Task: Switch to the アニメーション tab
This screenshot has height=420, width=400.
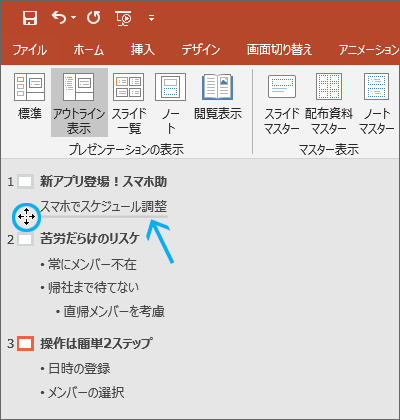Action: tap(369, 50)
